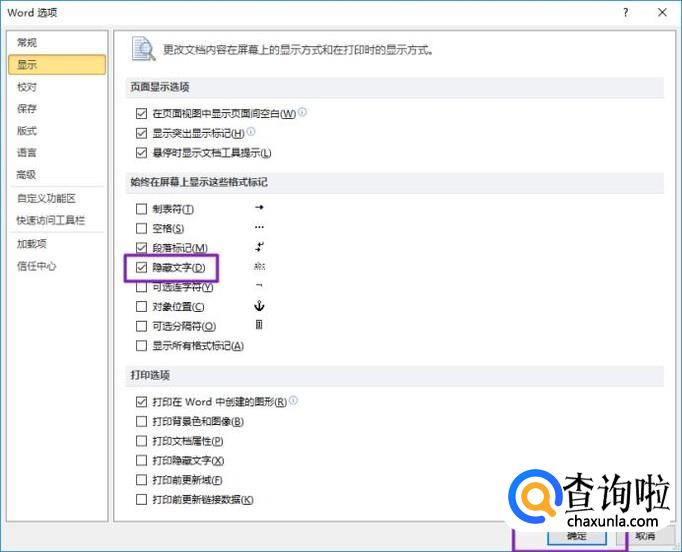Screen dimensions: 682x552
Task: Toggle 显示突出显示标记 checkbox
Action: 141,133
